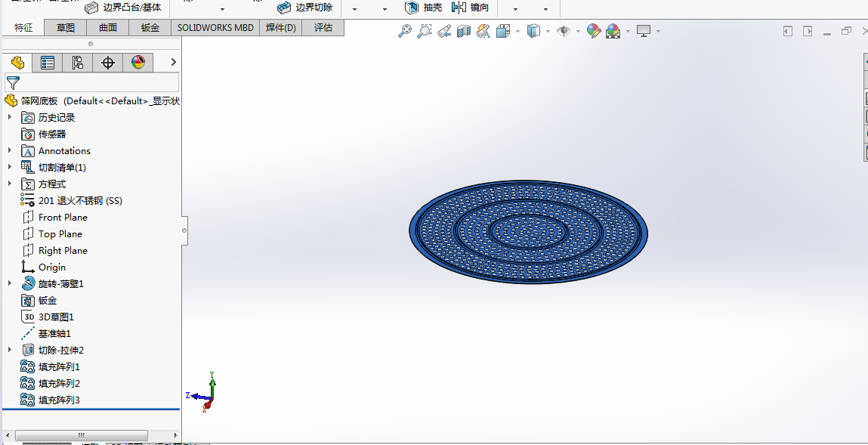Click the blue perforated disc model
The width and height of the screenshot is (868, 445).
528,232
